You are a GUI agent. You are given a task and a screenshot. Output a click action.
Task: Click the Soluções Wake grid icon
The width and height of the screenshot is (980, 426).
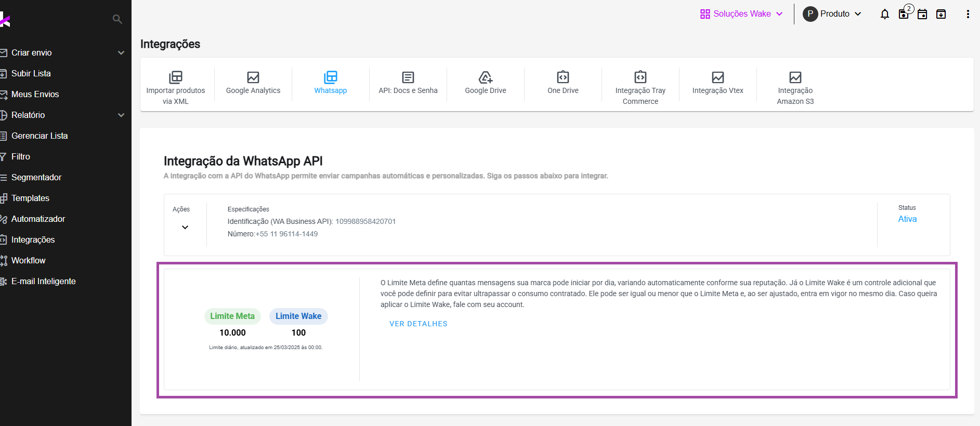(x=705, y=14)
